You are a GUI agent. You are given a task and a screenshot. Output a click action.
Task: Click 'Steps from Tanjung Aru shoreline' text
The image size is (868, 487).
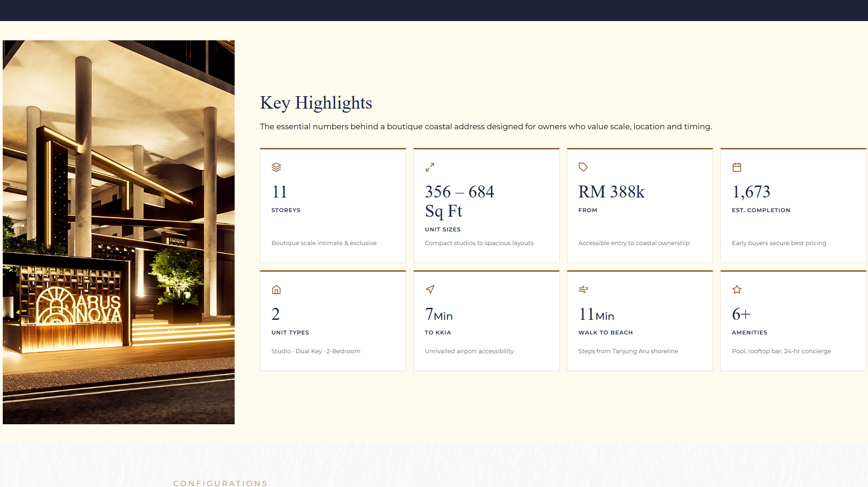pyautogui.click(x=628, y=351)
